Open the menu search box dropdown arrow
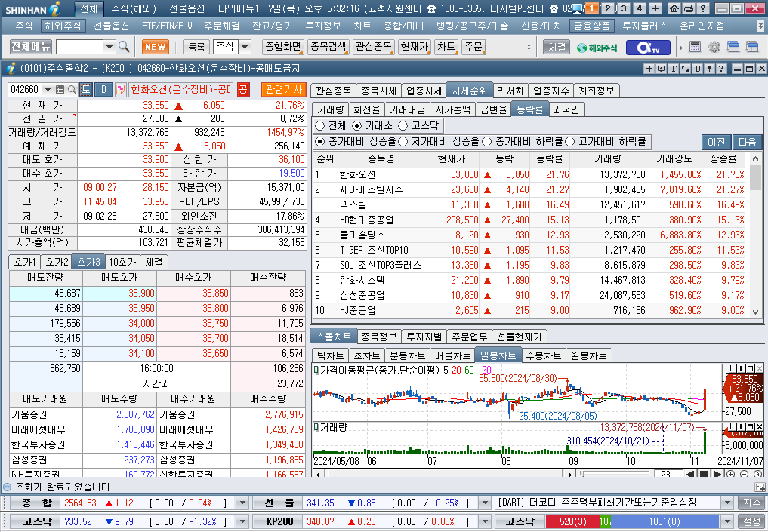The image size is (768, 532). coord(109,47)
